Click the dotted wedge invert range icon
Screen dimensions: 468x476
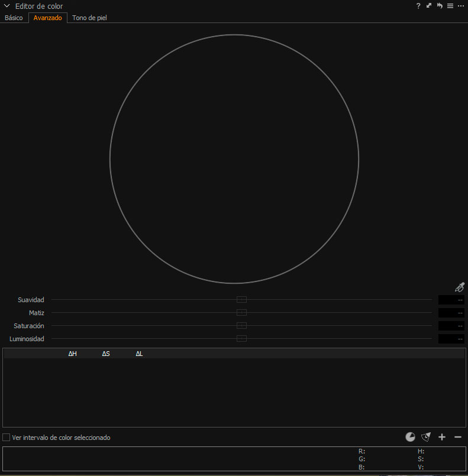pyautogui.click(x=425, y=437)
